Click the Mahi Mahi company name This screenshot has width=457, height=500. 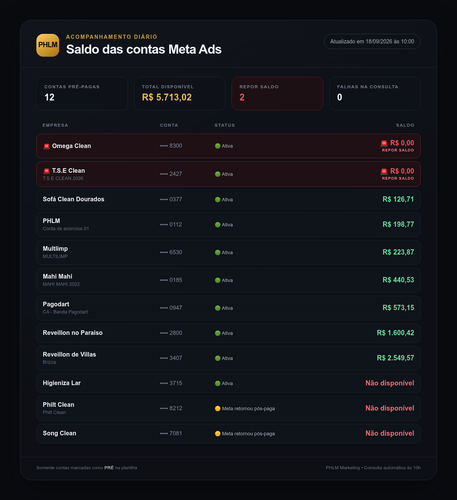coord(57,276)
